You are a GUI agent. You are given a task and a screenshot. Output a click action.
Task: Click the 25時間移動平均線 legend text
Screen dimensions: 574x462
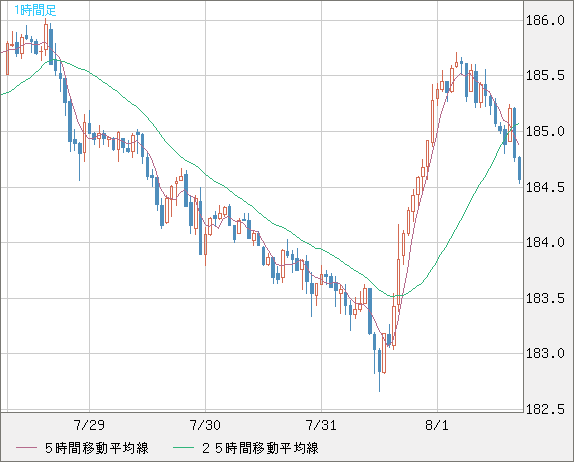260,448
